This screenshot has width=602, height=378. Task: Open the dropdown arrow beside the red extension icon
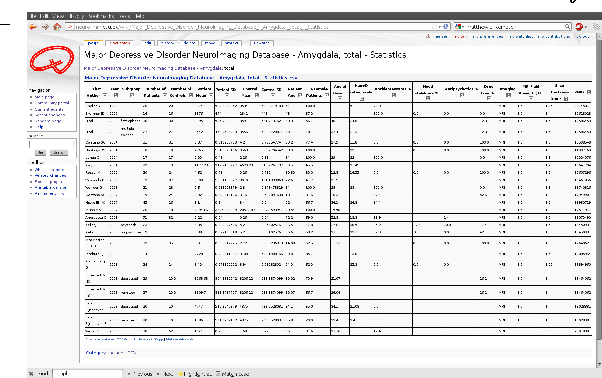pyautogui.click(x=586, y=27)
